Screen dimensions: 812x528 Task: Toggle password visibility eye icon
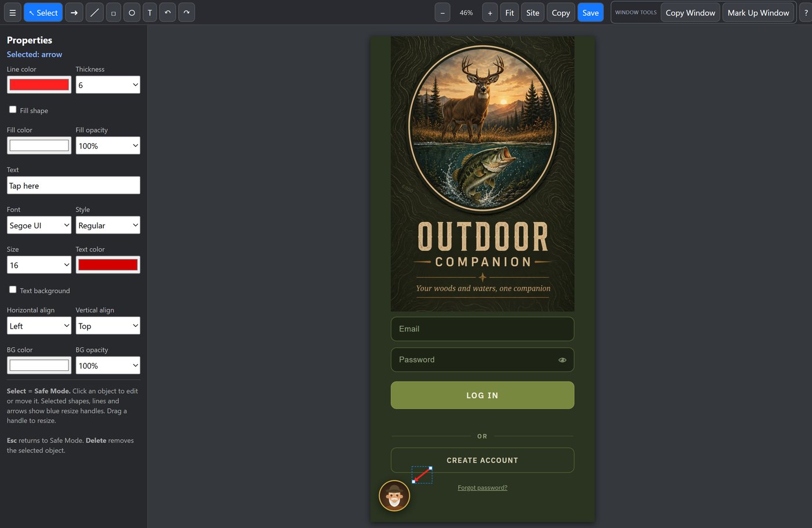562,360
